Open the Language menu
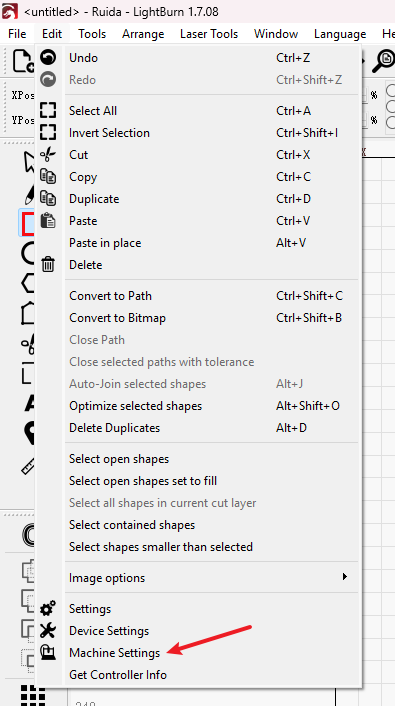This screenshot has height=706, width=395. (x=340, y=34)
